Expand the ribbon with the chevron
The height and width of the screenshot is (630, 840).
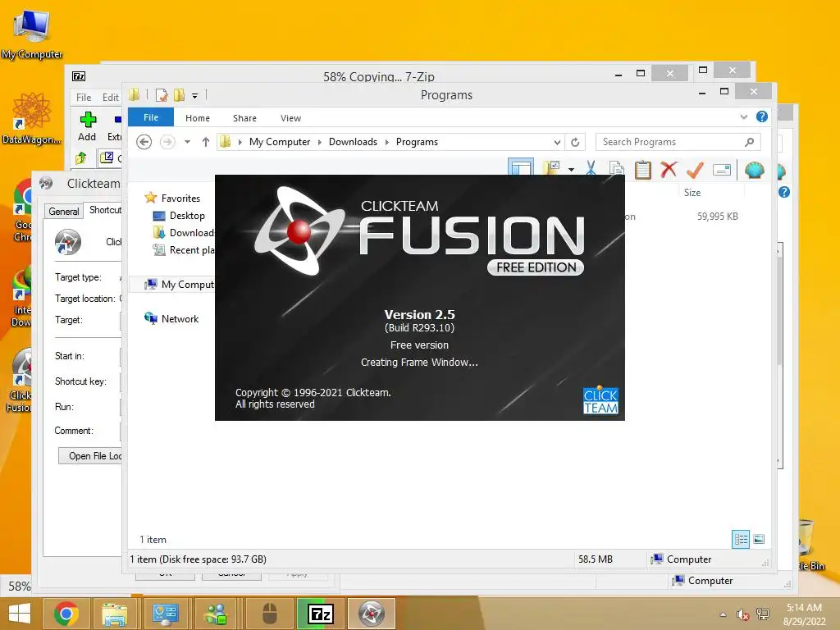pyautogui.click(x=743, y=116)
